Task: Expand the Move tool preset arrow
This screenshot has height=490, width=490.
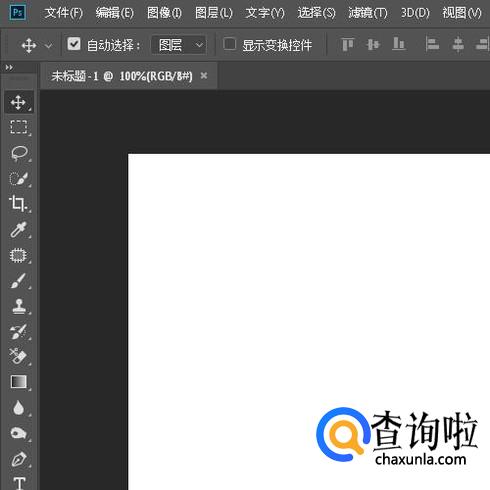Action: click(49, 45)
